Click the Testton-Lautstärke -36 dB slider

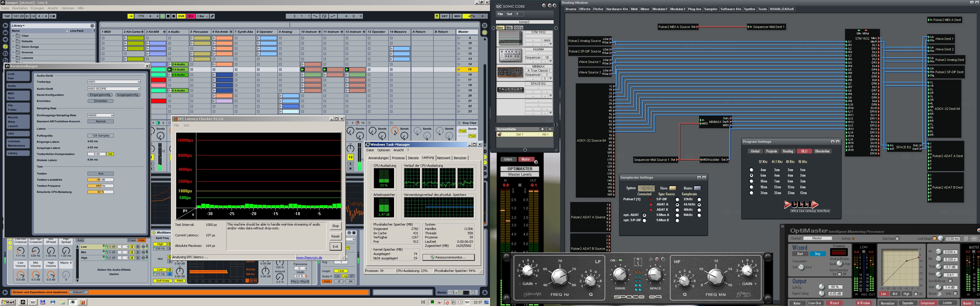coord(100,180)
